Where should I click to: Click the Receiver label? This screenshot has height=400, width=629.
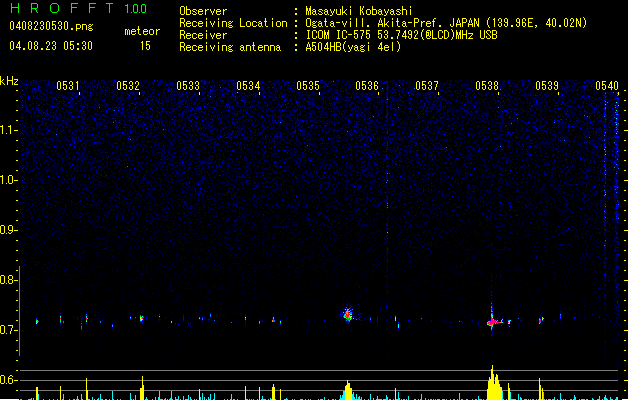tap(203, 35)
